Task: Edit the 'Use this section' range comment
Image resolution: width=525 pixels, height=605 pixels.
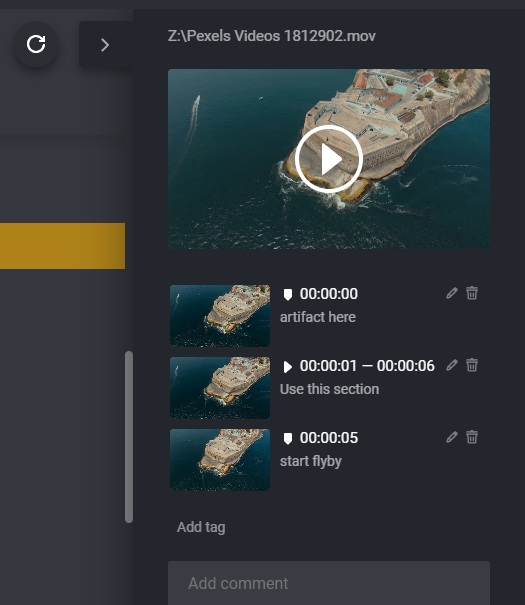Action: click(452, 365)
